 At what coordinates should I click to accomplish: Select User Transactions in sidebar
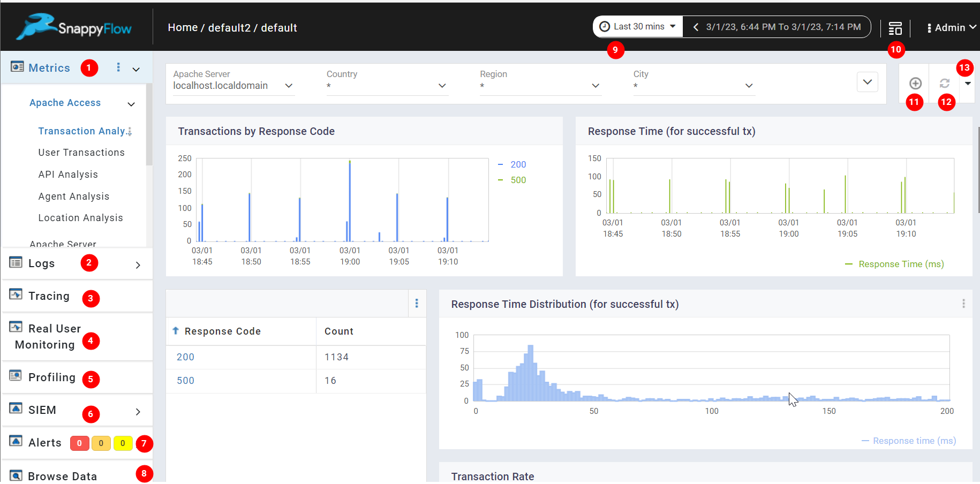(x=81, y=153)
